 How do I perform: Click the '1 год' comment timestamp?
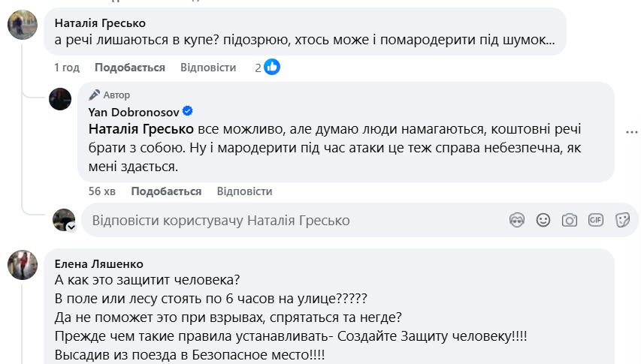tap(67, 68)
